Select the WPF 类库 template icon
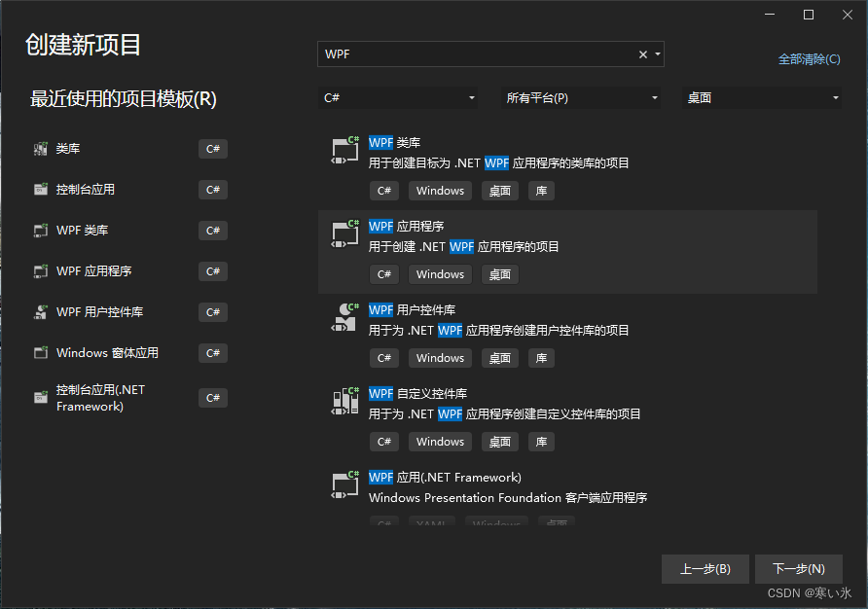 tap(344, 151)
